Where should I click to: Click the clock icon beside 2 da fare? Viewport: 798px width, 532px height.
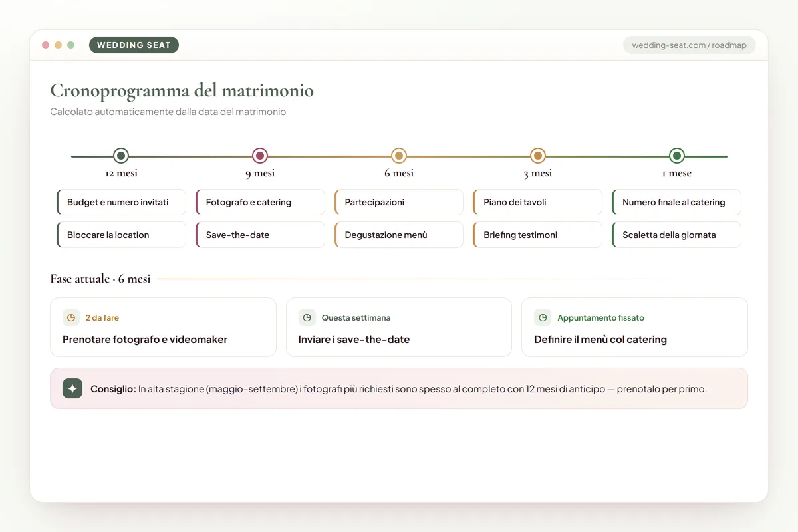(x=71, y=317)
